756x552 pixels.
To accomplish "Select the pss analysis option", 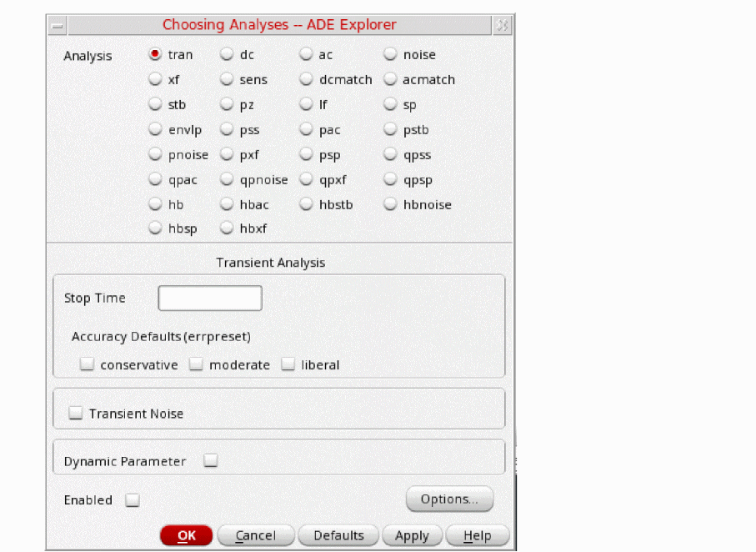I will 227,129.
